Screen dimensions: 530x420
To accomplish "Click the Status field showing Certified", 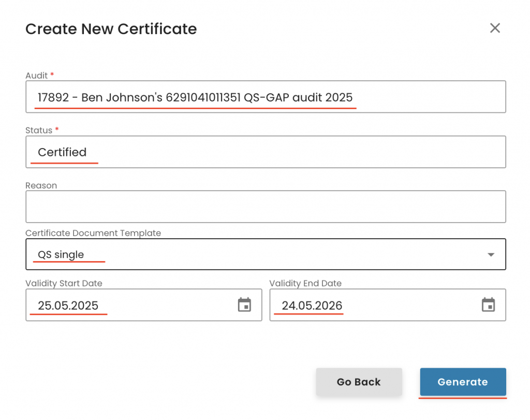I will point(265,152).
